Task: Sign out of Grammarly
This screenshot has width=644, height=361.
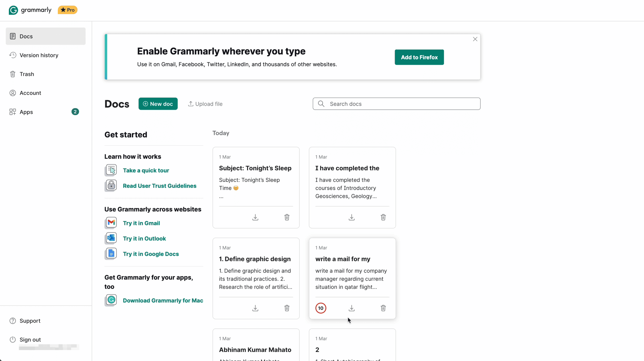Action: pyautogui.click(x=30, y=340)
